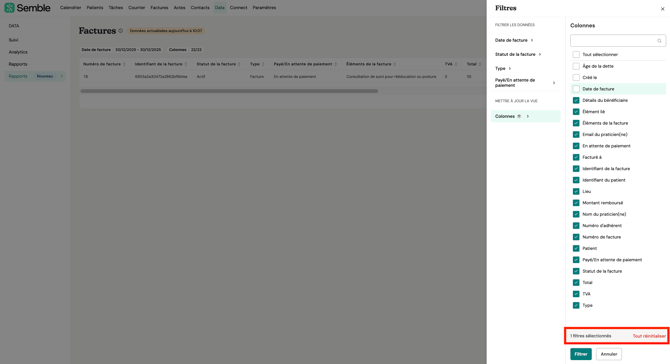The width and height of the screenshot is (670, 364).
Task: Click the horizontal table scrollbar
Action: tap(229, 91)
